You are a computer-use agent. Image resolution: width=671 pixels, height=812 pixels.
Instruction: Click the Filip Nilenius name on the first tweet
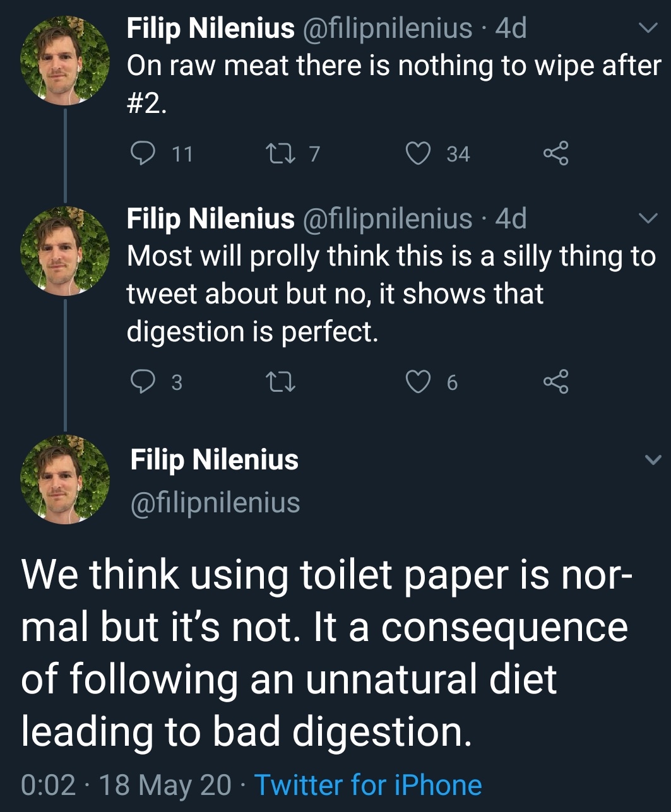210,28
